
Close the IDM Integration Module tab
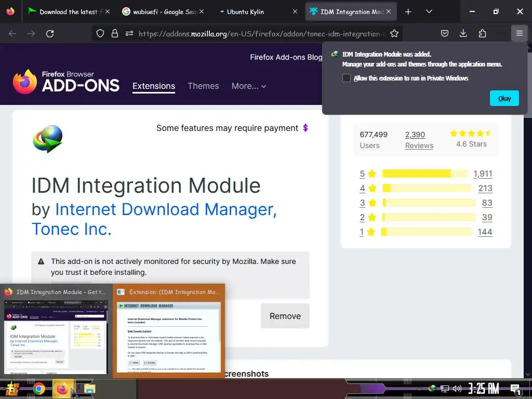[x=389, y=11]
